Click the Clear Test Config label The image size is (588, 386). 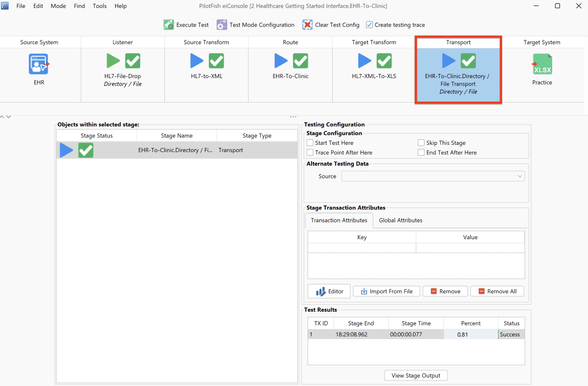[337, 25]
